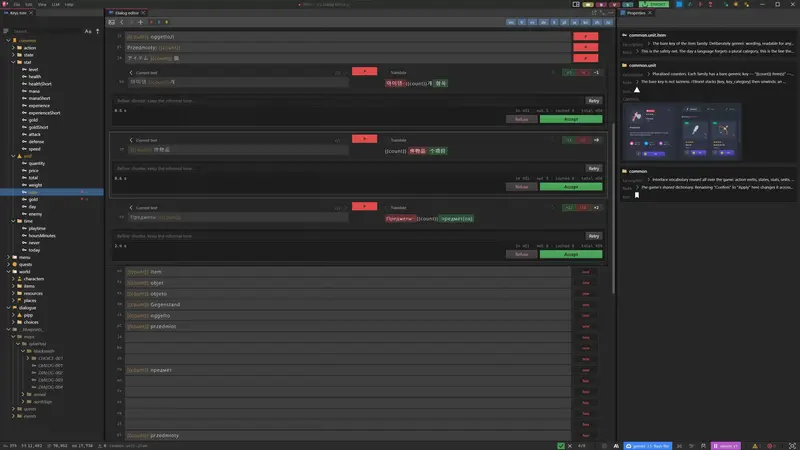Image resolution: width=800 pixels, height=450 pixels.
Task: Toggle the 'ru' language filter chip
Action: (608, 22)
